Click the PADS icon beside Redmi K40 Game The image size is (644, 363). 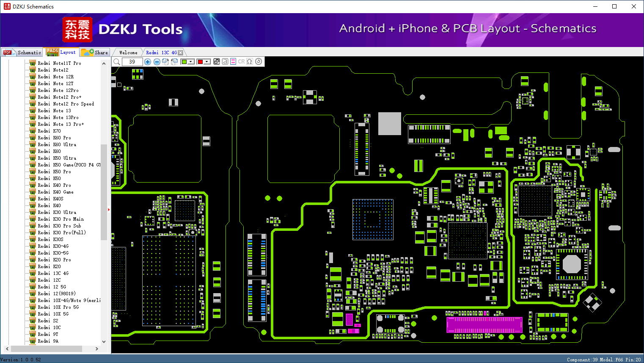(33, 191)
